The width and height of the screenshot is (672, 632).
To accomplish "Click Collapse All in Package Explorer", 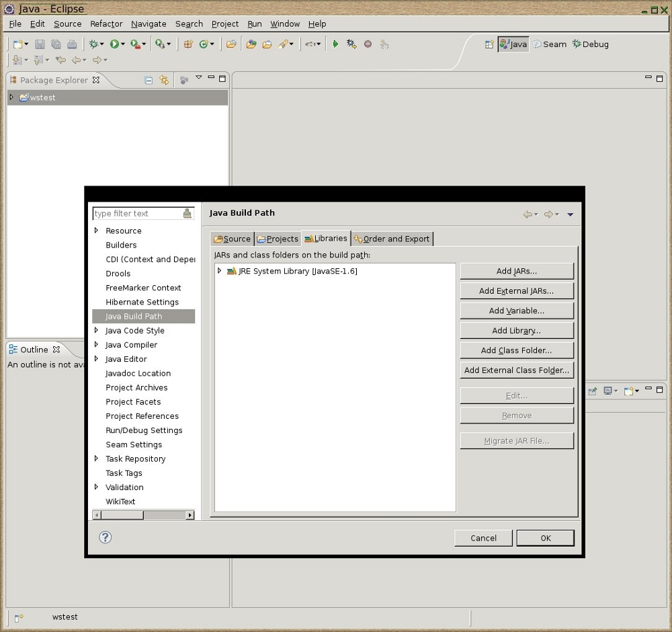I will point(149,80).
